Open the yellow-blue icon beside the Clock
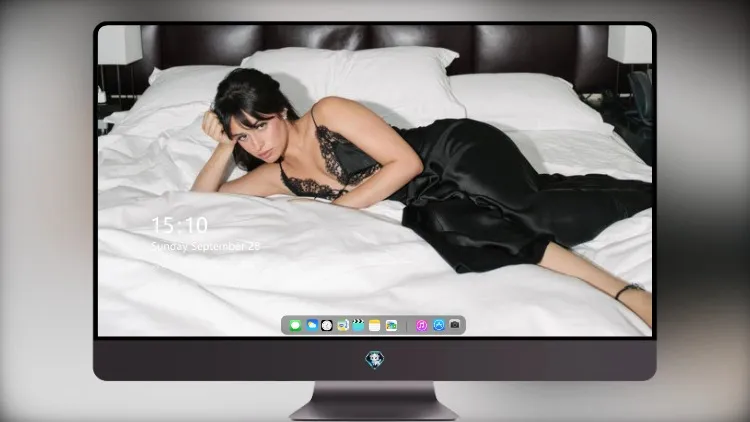 (342, 325)
